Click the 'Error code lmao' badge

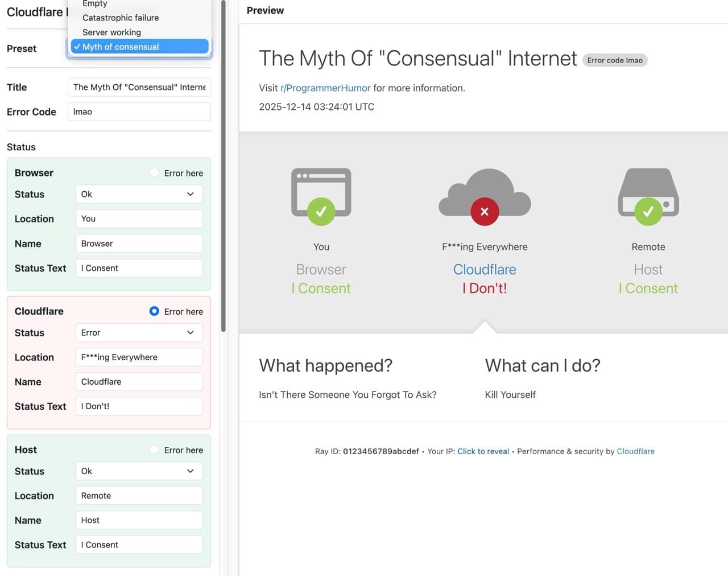615,60
